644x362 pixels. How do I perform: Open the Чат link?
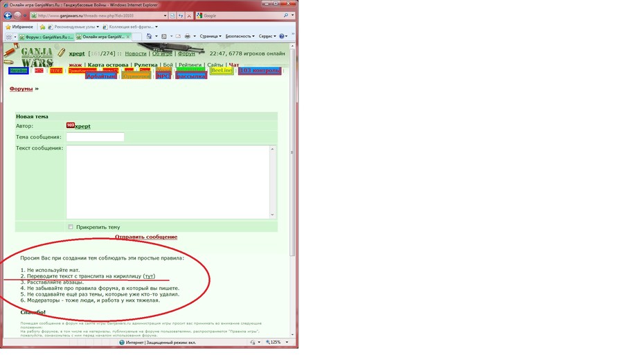click(234, 65)
